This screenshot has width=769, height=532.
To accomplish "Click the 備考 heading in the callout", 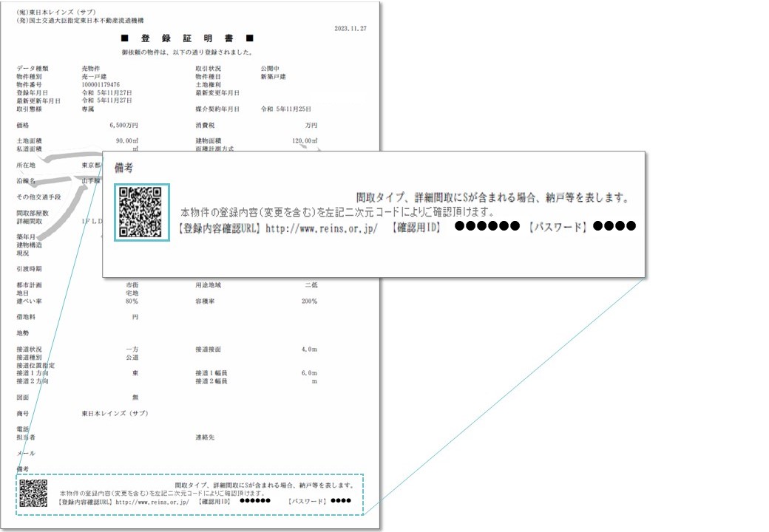I will click(124, 168).
